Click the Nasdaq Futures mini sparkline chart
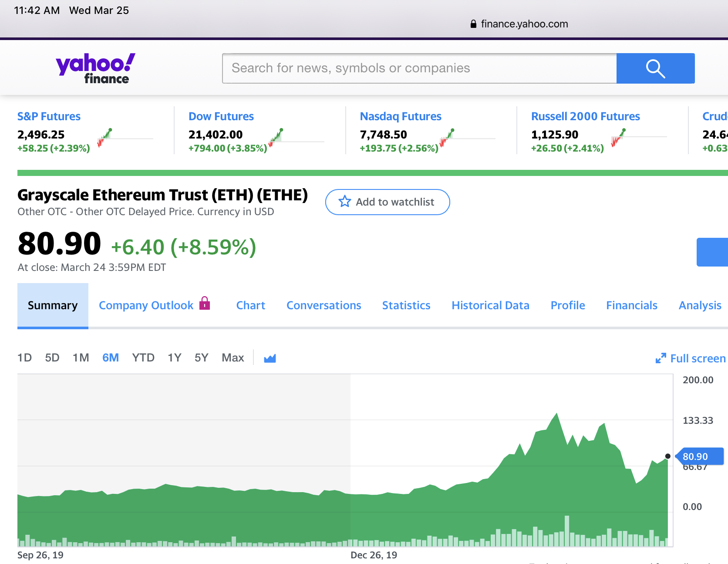This screenshot has width=728, height=564. pos(468,138)
